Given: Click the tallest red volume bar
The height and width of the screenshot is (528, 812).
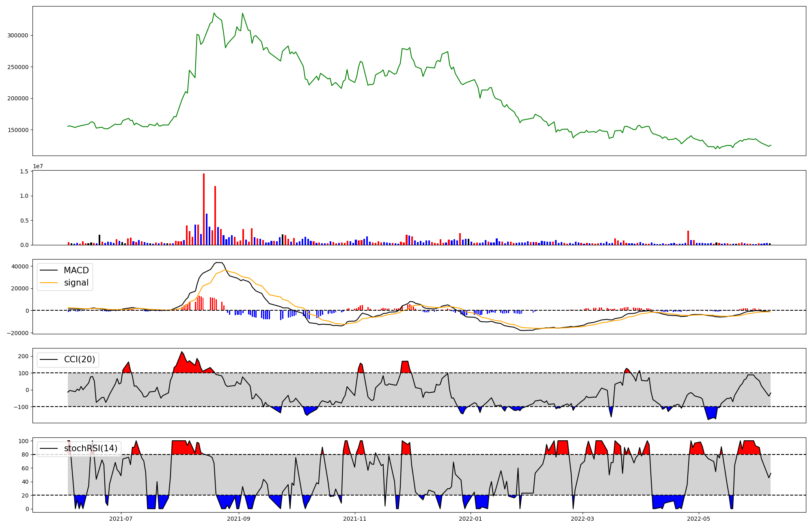Looking at the screenshot, I should tap(204, 209).
